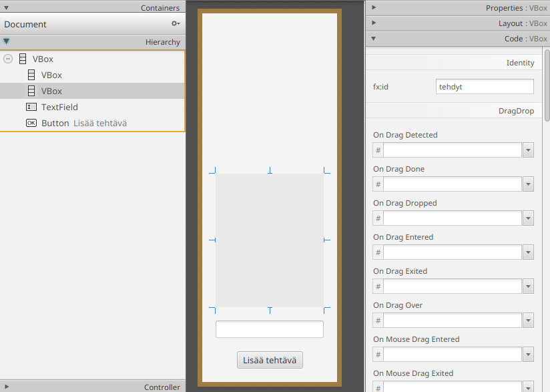Image resolution: width=550 pixels, height=392 pixels.
Task: Click the selected VBox row icon
Action: [x=31, y=91]
